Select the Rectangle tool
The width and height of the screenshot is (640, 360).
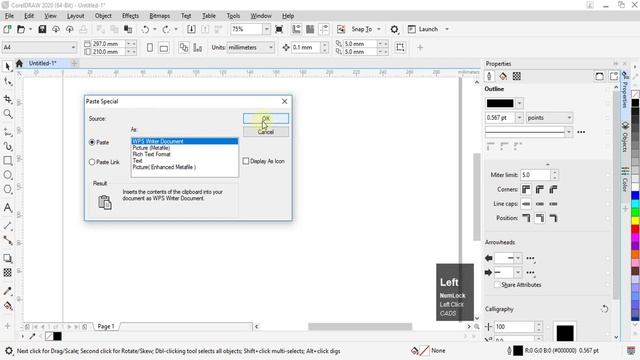coord(8,160)
